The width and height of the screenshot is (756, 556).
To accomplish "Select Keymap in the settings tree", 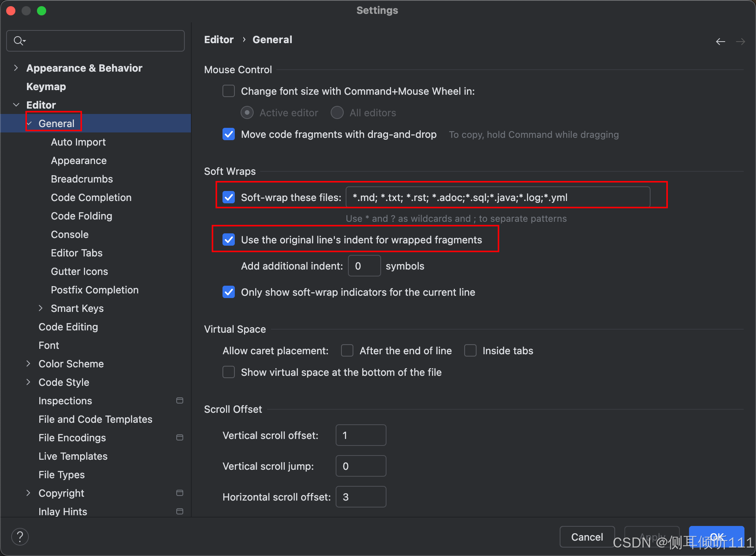I will [x=46, y=87].
